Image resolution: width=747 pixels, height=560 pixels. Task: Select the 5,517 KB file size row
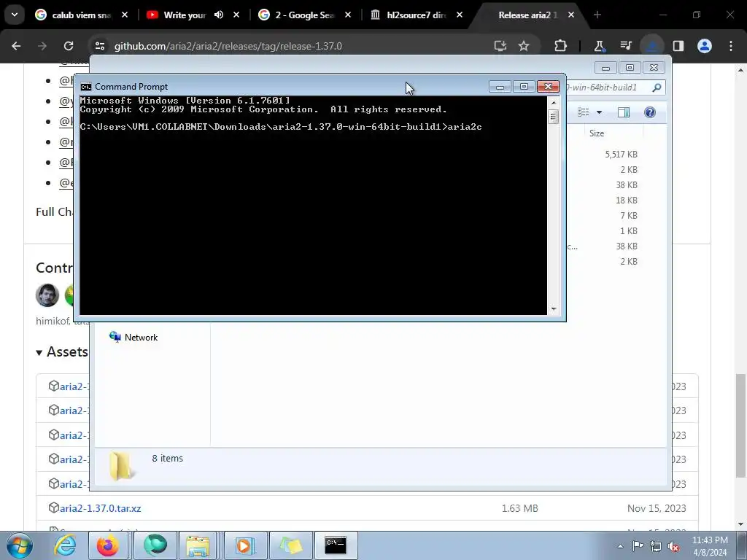click(x=621, y=155)
